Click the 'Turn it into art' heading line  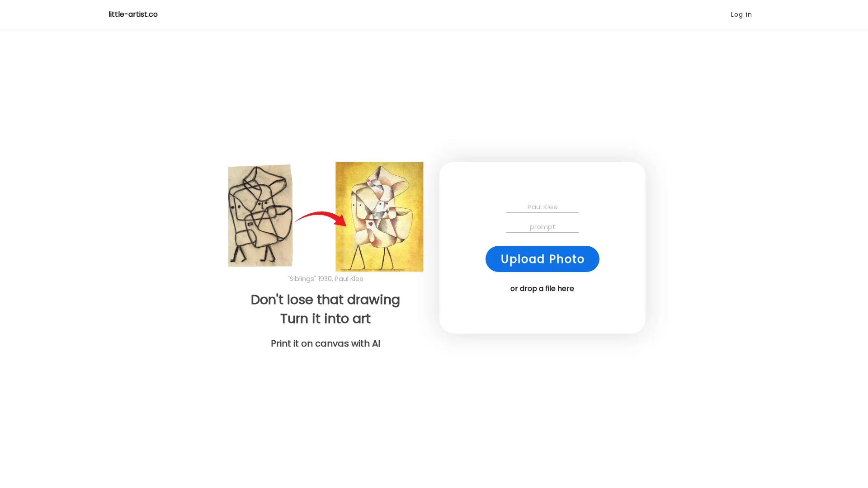coord(325,319)
